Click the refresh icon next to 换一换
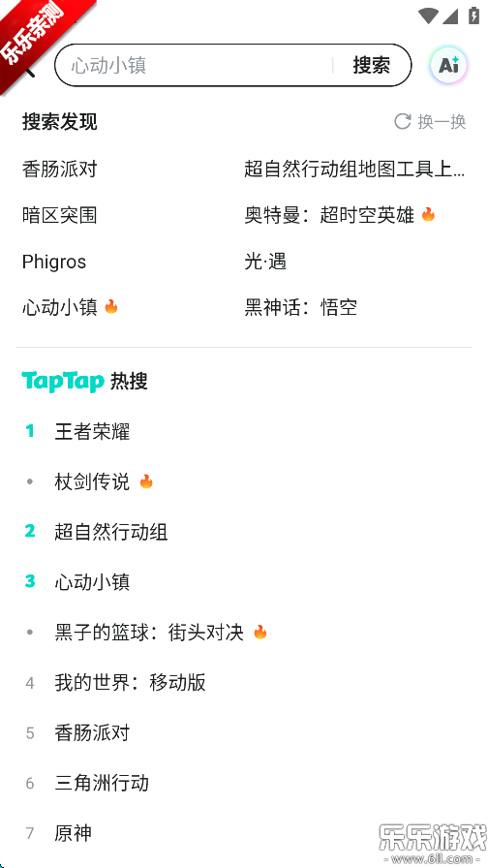 point(402,121)
